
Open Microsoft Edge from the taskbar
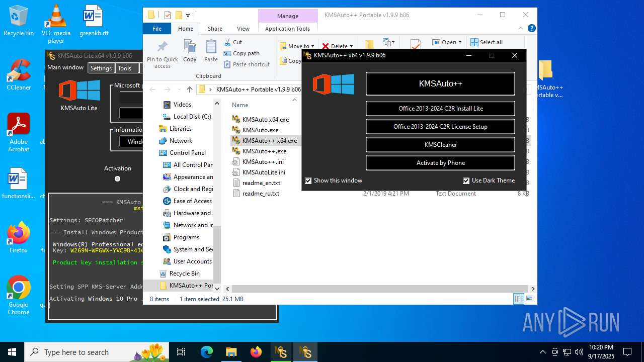pyautogui.click(x=207, y=352)
